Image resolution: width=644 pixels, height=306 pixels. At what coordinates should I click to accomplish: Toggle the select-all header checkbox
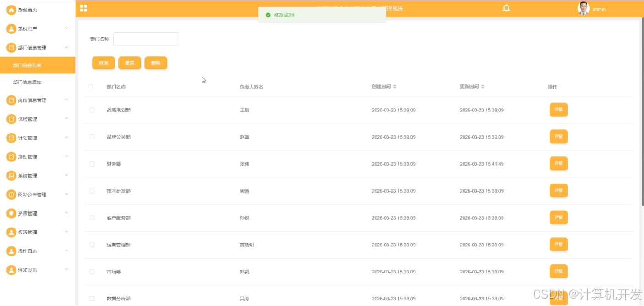coord(91,87)
